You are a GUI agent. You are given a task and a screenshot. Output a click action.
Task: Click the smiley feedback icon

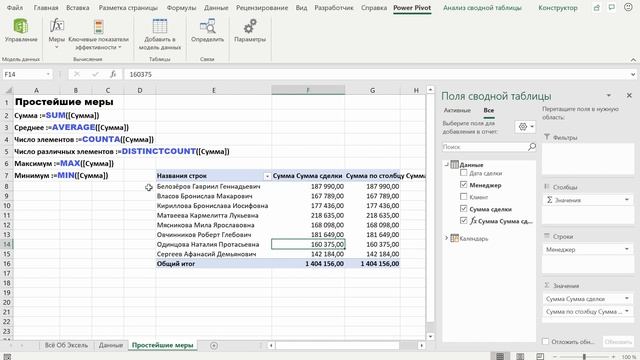click(628, 7)
